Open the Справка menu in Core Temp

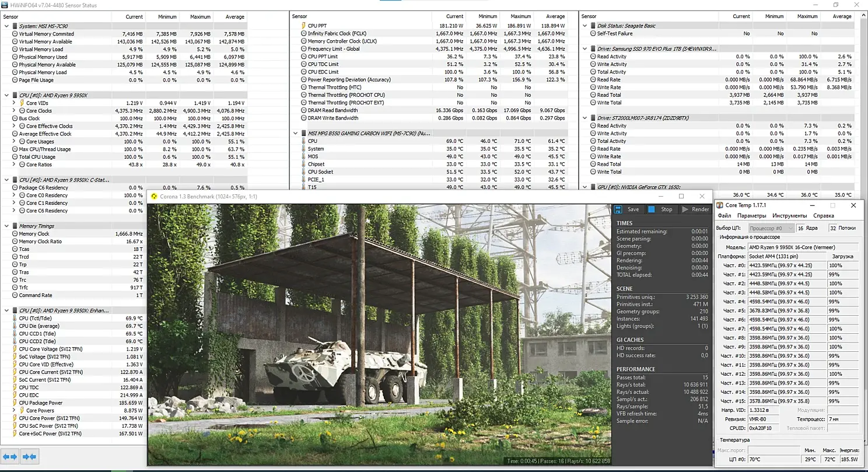[823, 216]
